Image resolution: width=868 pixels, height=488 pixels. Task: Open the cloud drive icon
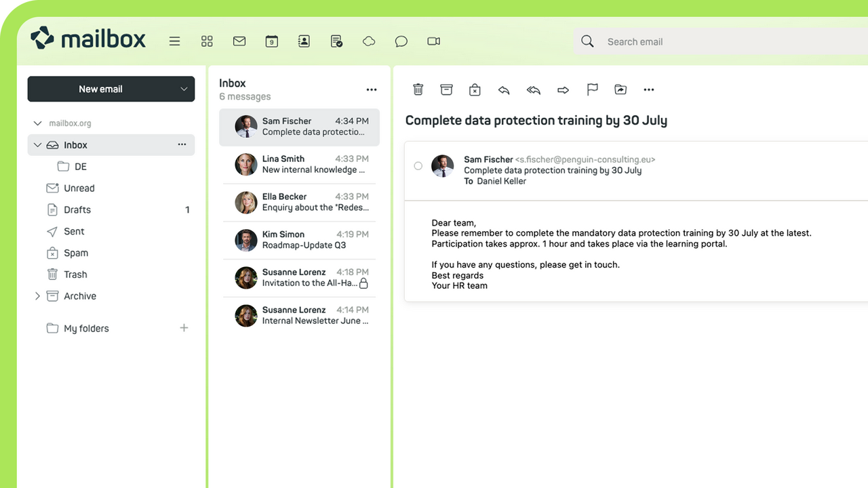coord(369,41)
